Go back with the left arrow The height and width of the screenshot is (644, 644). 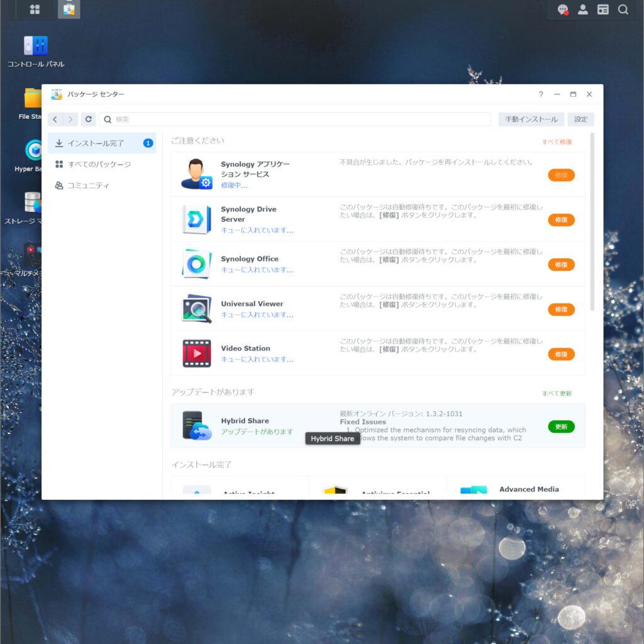coord(55,119)
